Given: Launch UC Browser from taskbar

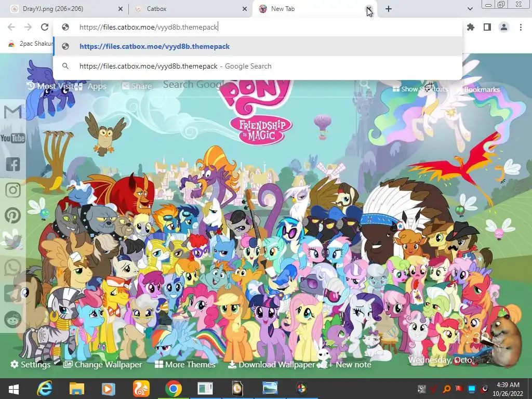Looking at the screenshot, I should click(x=141, y=389).
